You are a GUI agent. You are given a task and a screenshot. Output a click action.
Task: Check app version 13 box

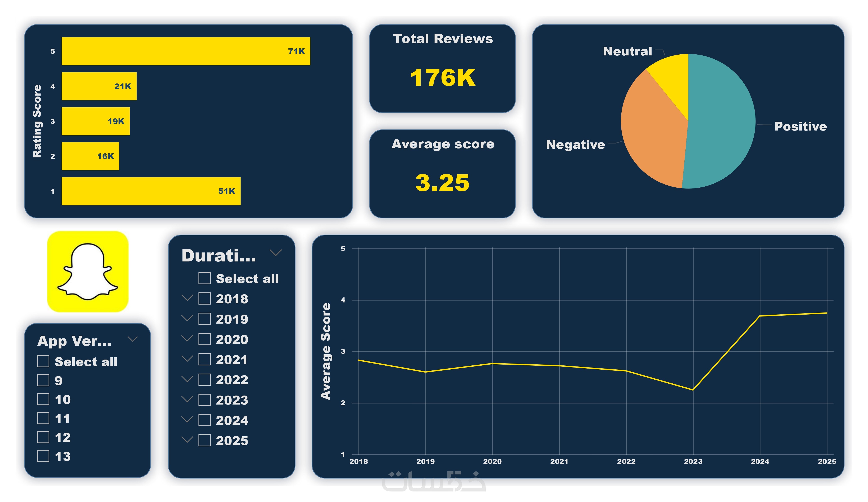[x=43, y=456]
